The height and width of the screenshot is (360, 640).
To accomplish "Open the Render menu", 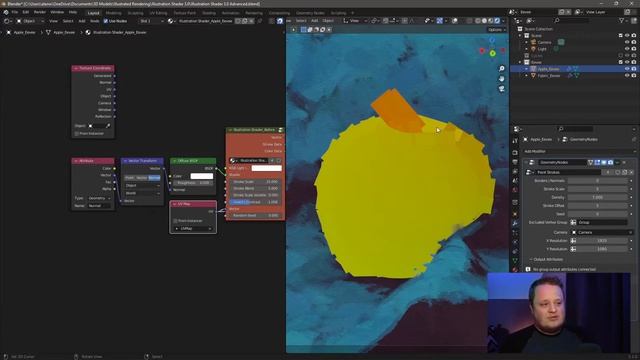I will click(40, 12).
